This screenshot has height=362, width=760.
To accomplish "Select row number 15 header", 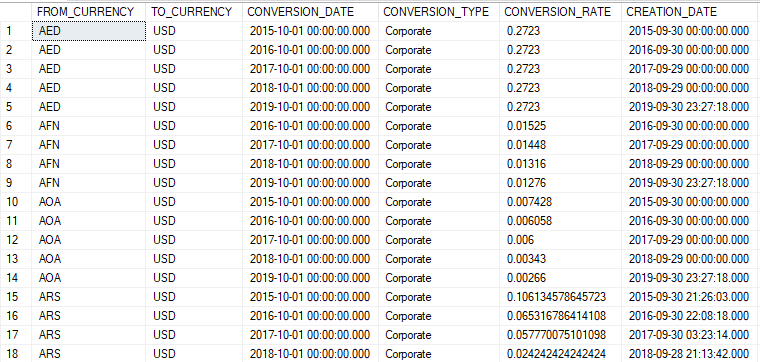I will [16, 297].
